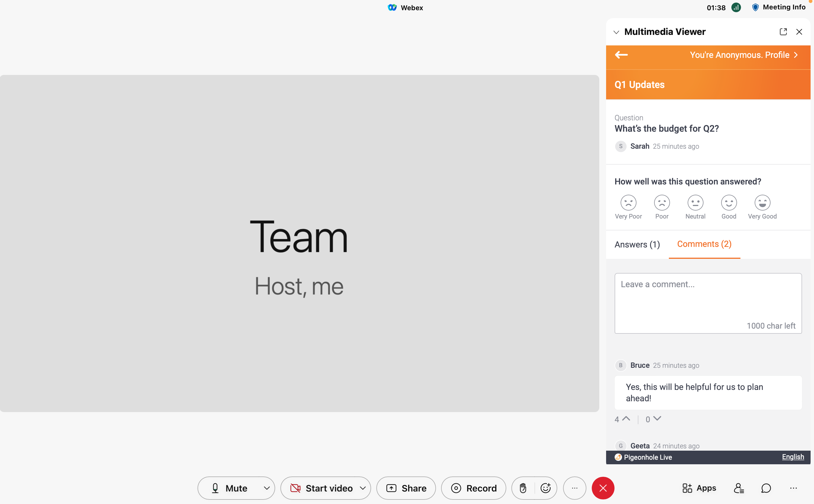Image resolution: width=814 pixels, height=504 pixels.
Task: Upvote Bruce's comment
Action: [626, 419]
